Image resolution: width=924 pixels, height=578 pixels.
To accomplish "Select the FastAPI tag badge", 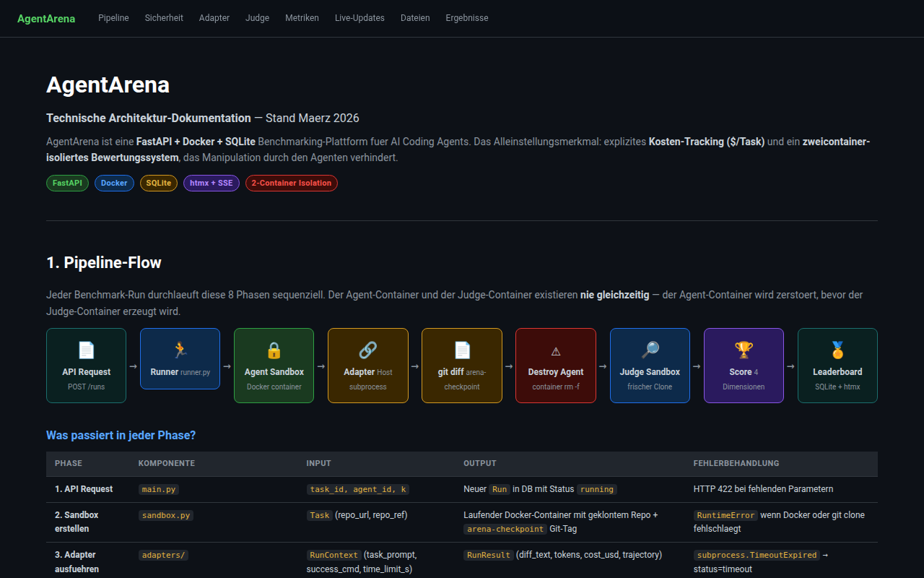I will click(x=67, y=183).
